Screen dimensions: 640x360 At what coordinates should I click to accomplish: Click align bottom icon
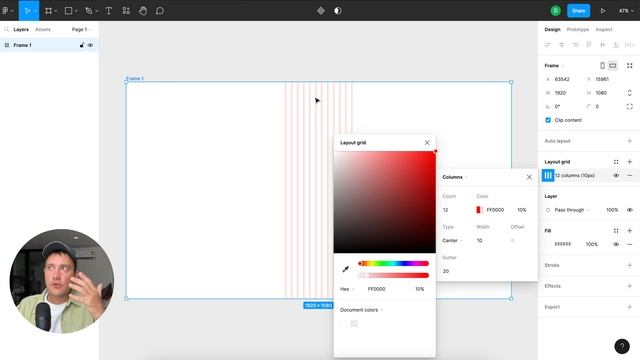point(616,44)
